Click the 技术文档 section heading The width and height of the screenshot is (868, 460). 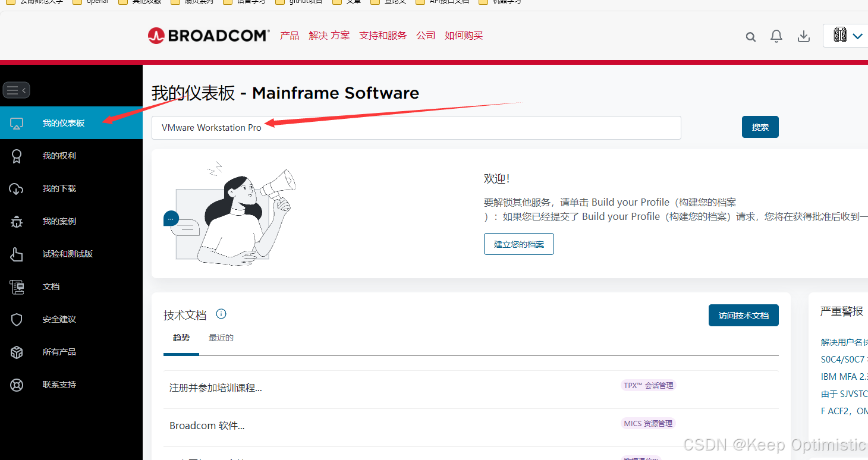[185, 315]
